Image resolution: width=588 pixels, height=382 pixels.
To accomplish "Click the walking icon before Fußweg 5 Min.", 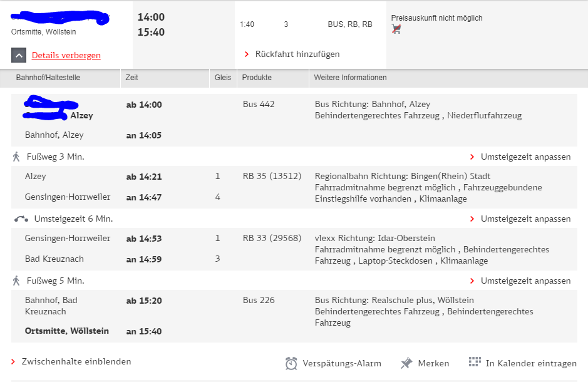I will 16,281.
